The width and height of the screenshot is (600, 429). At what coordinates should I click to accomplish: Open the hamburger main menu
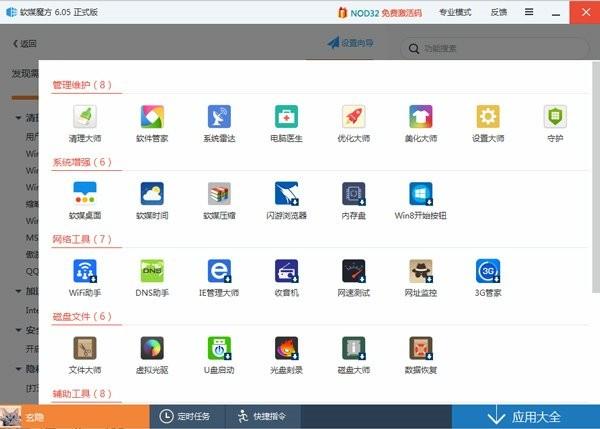tap(529, 12)
